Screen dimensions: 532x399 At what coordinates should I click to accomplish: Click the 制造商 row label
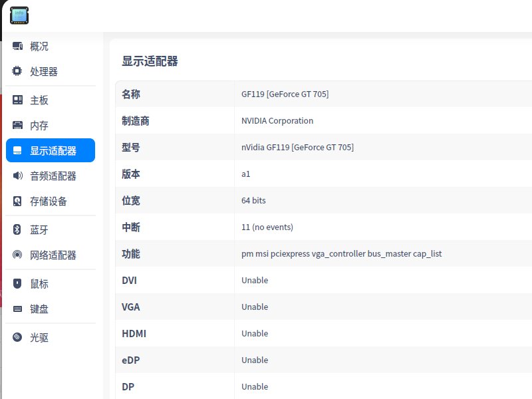pos(136,121)
